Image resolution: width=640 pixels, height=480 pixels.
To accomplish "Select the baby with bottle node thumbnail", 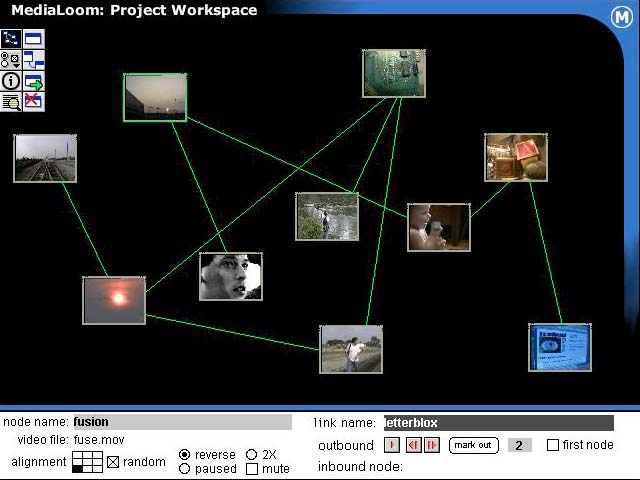I will (439, 227).
